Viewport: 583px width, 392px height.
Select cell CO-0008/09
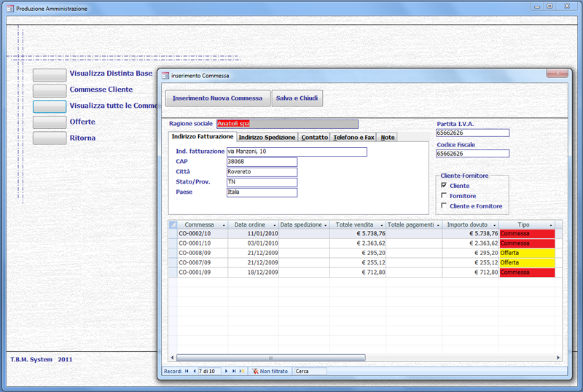point(203,253)
